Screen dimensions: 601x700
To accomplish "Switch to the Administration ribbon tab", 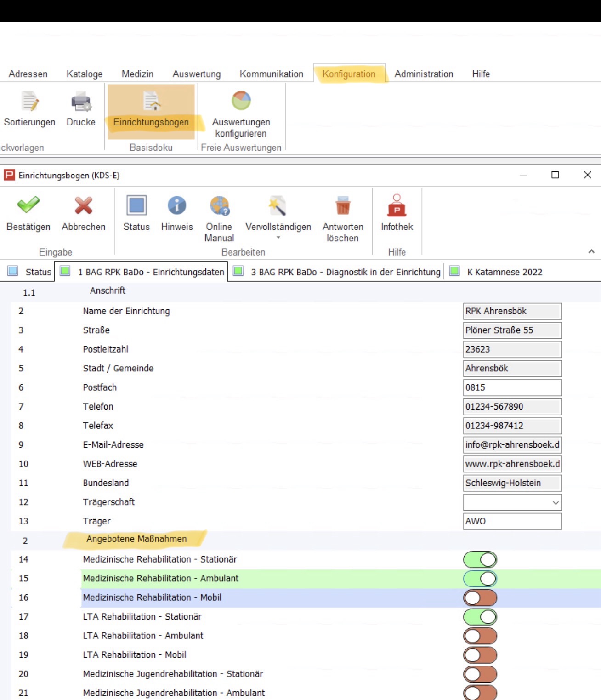I will click(x=423, y=74).
